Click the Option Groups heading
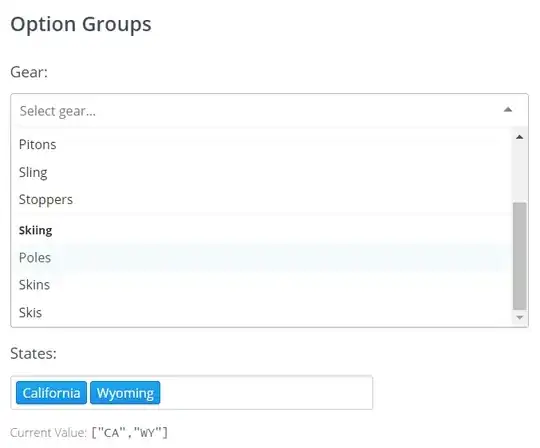 [x=81, y=24]
